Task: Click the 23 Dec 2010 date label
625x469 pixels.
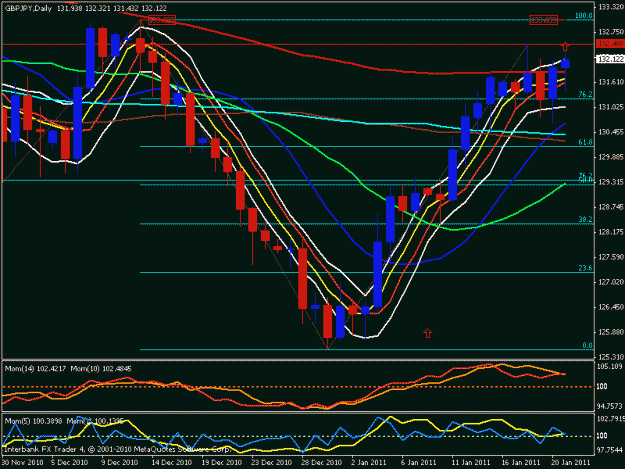Action: pos(271,463)
